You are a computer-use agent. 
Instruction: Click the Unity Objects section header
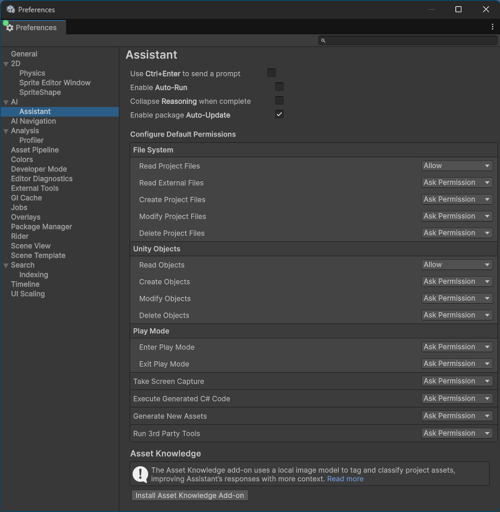point(313,249)
